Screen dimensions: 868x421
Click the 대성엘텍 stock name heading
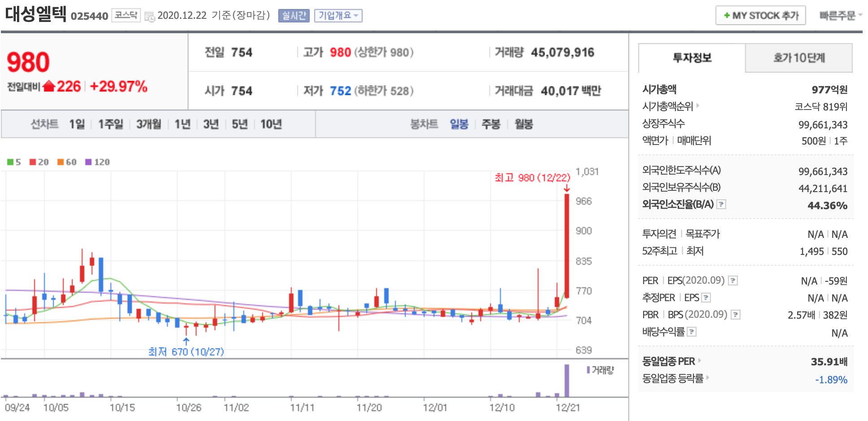pyautogui.click(x=36, y=13)
